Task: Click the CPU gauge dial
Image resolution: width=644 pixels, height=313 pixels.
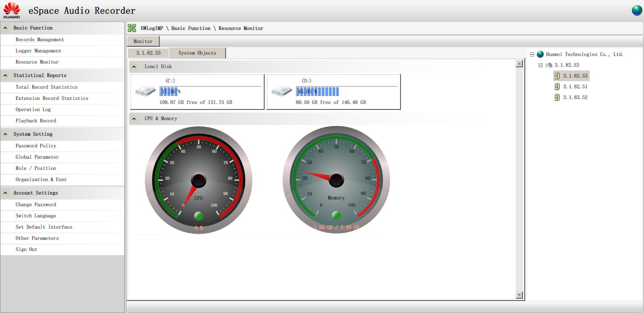Action: click(x=199, y=180)
